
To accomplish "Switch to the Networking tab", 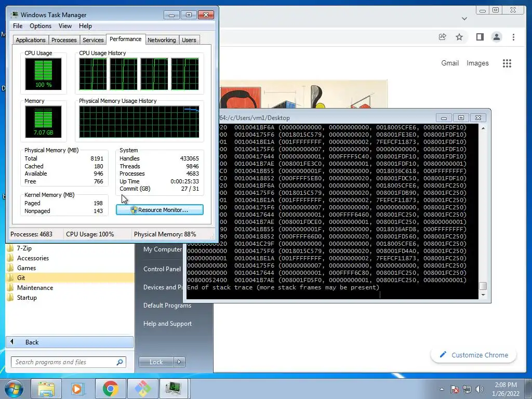I will (162, 40).
